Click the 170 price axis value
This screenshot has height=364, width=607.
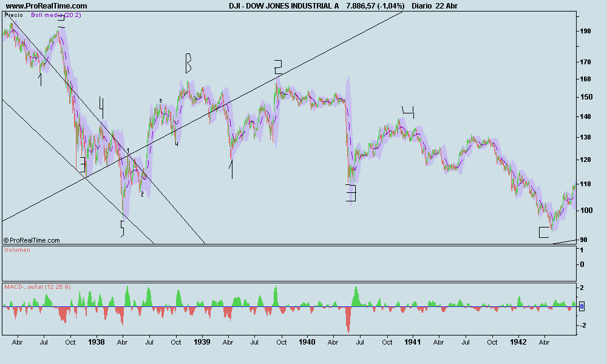pos(585,62)
